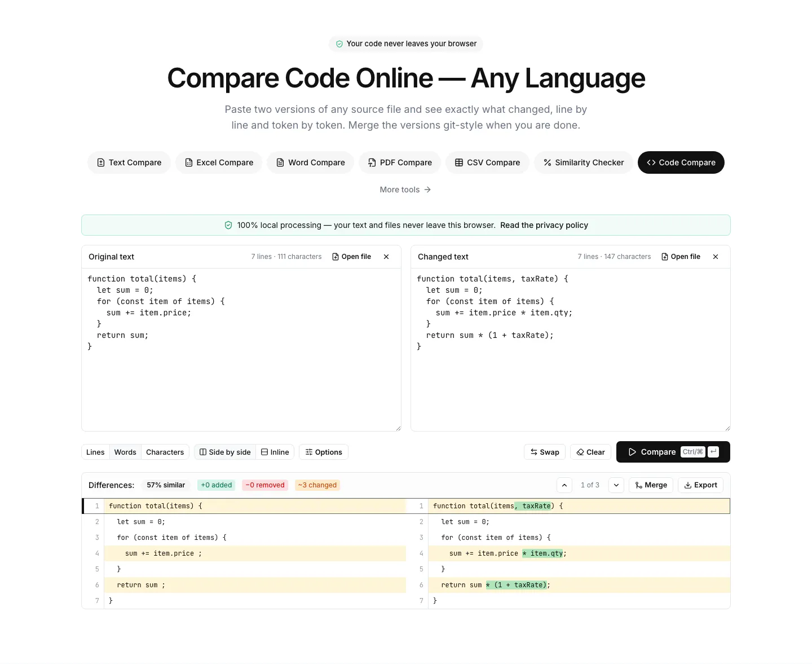The height and width of the screenshot is (664, 812).
Task: Clear the Original text with X icon
Action: click(386, 257)
